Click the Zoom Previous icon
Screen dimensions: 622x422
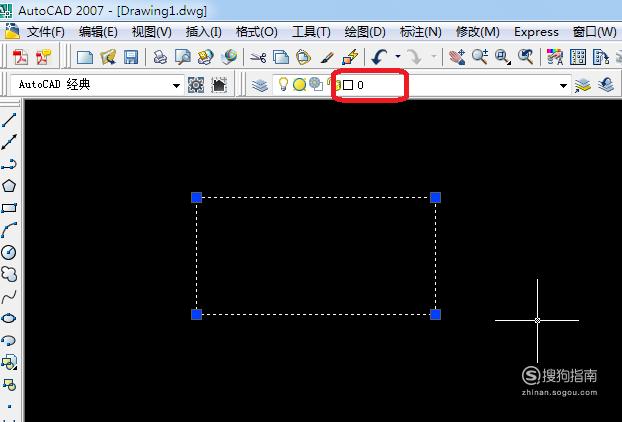pyautogui.click(x=525, y=58)
